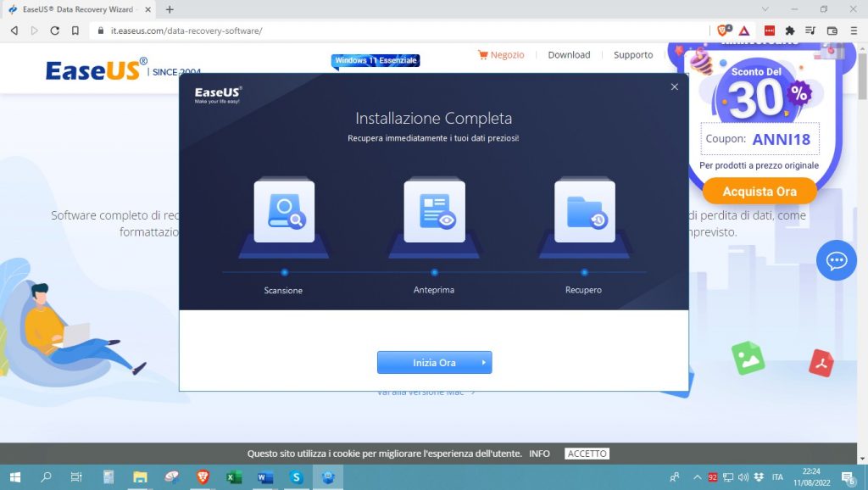
Task: Select the Scansione drive scan icon
Action: 283,210
